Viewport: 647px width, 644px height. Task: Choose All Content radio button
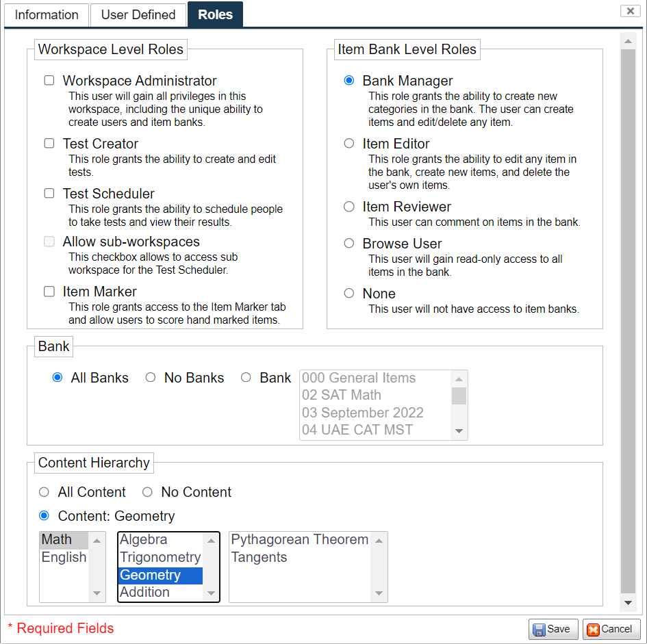(x=44, y=492)
